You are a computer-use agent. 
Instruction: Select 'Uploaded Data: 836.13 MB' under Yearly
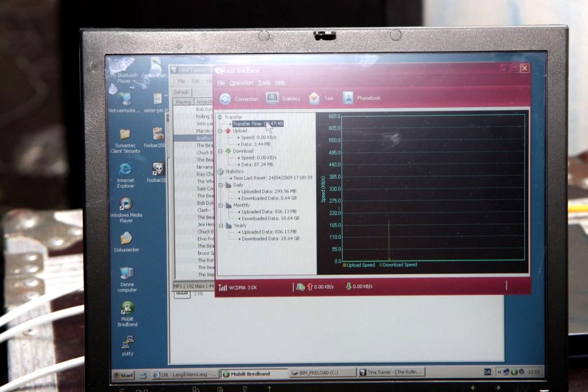tap(269, 232)
